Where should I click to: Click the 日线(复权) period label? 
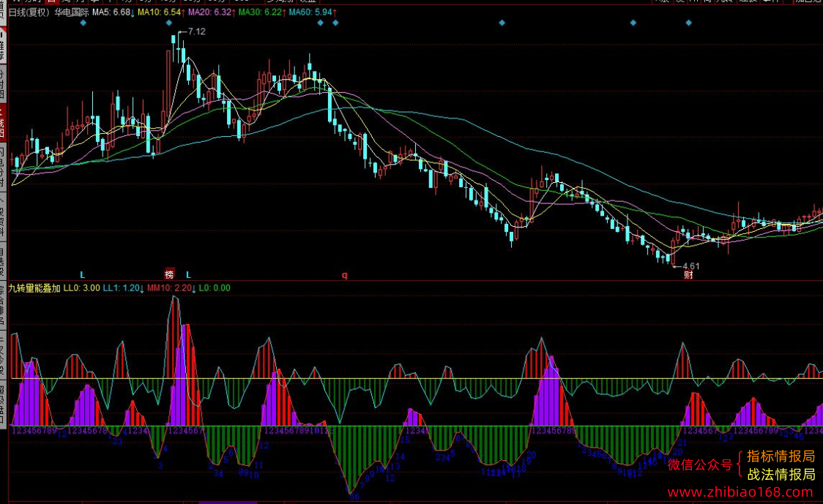point(29,12)
